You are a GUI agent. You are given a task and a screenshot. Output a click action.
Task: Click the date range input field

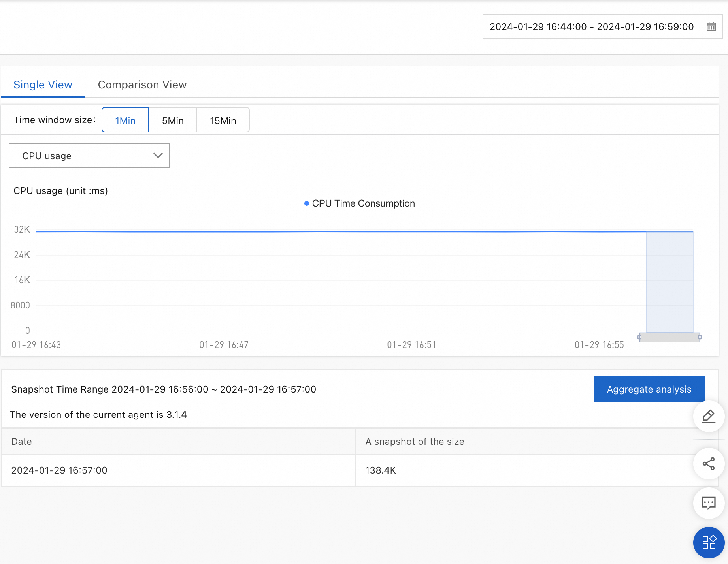pyautogui.click(x=603, y=27)
